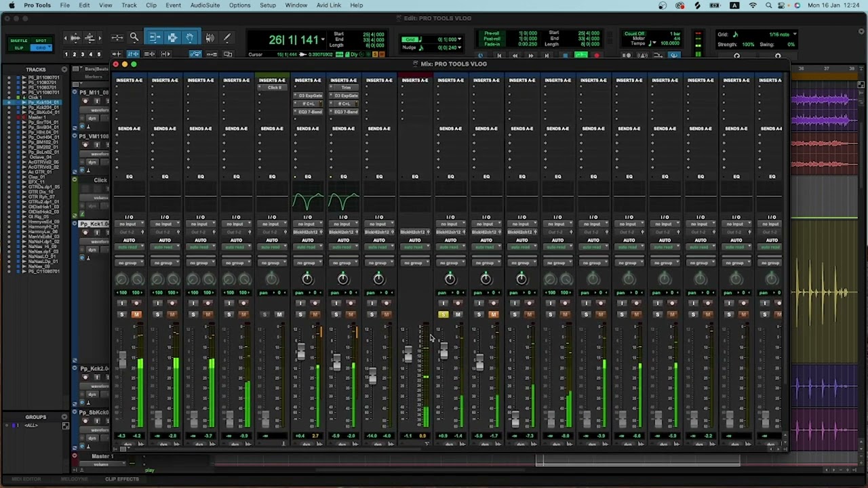Record-enable the leftmost channel strip

click(136, 304)
